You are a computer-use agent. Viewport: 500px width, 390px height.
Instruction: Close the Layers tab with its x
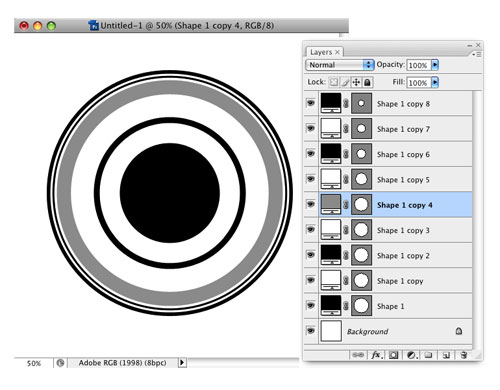point(337,52)
